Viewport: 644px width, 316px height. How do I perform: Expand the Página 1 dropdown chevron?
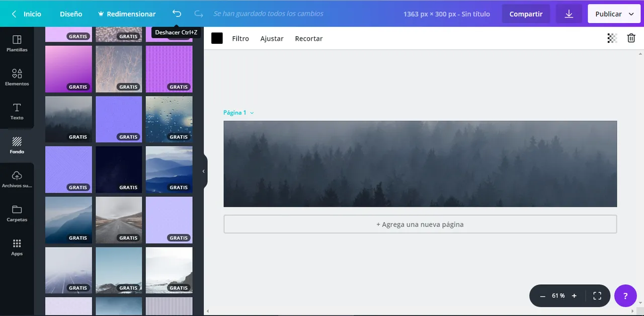(x=252, y=113)
